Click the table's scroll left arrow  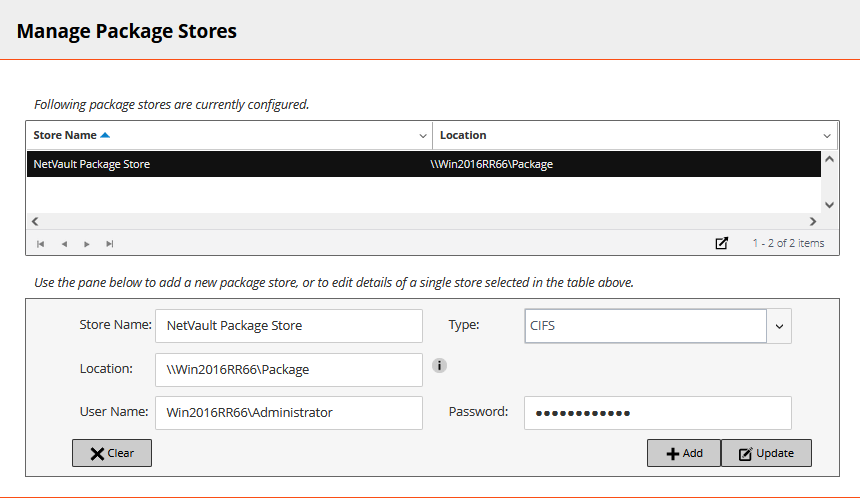click(x=35, y=221)
